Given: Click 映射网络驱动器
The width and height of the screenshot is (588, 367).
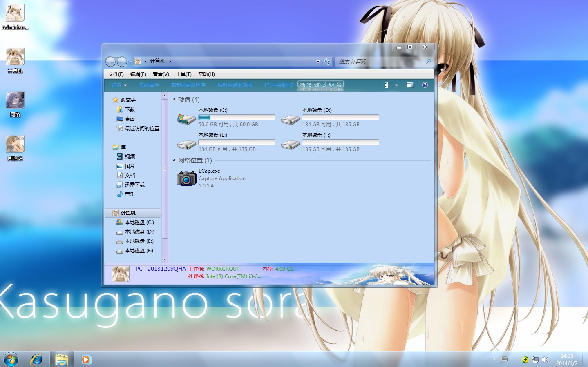Looking at the screenshot, I should point(235,85).
